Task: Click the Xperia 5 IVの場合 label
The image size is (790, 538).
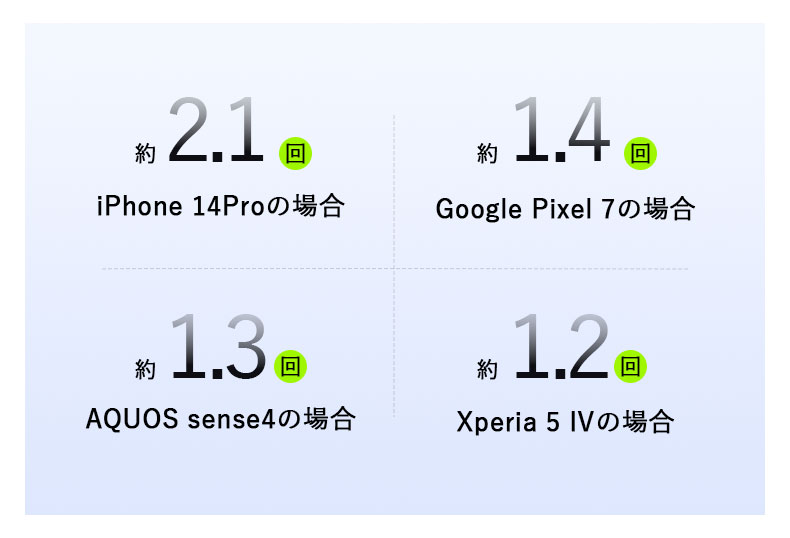Action: pos(565,420)
